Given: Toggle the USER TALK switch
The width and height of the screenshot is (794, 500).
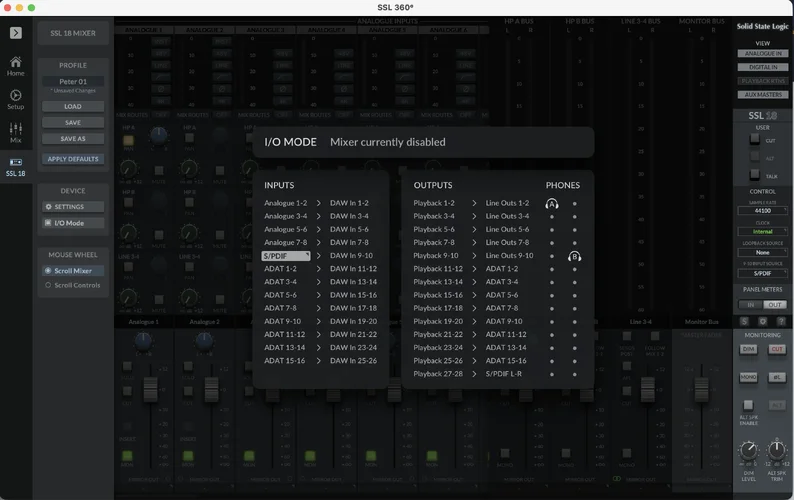Looking at the screenshot, I should pos(755,174).
